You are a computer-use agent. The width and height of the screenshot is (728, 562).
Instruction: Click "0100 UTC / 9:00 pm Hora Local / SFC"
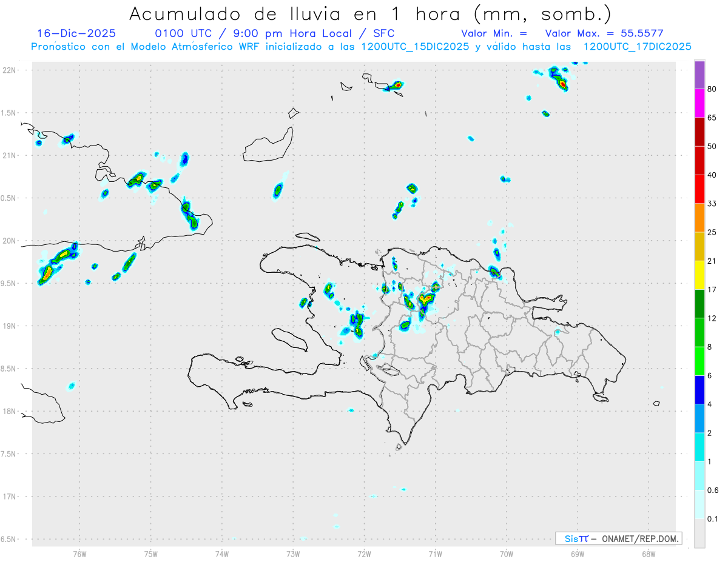pos(275,33)
